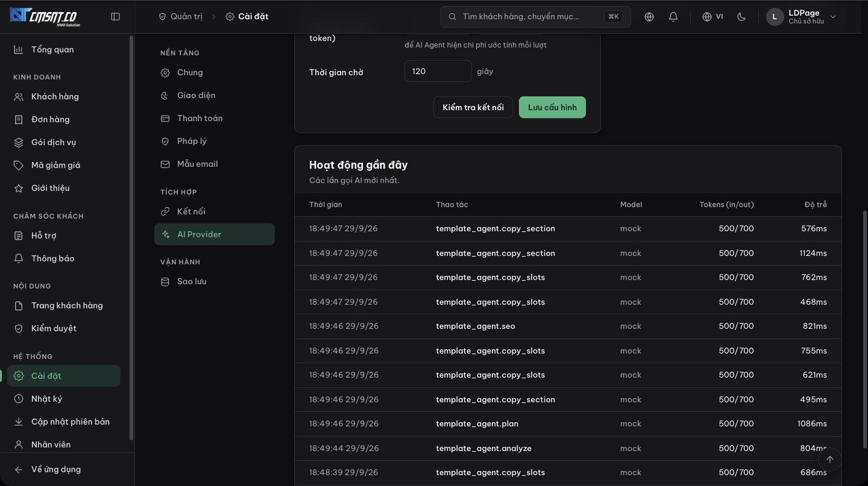This screenshot has width=868, height=486.
Task: Open Khách hàng in sidebar
Action: [x=64, y=96]
